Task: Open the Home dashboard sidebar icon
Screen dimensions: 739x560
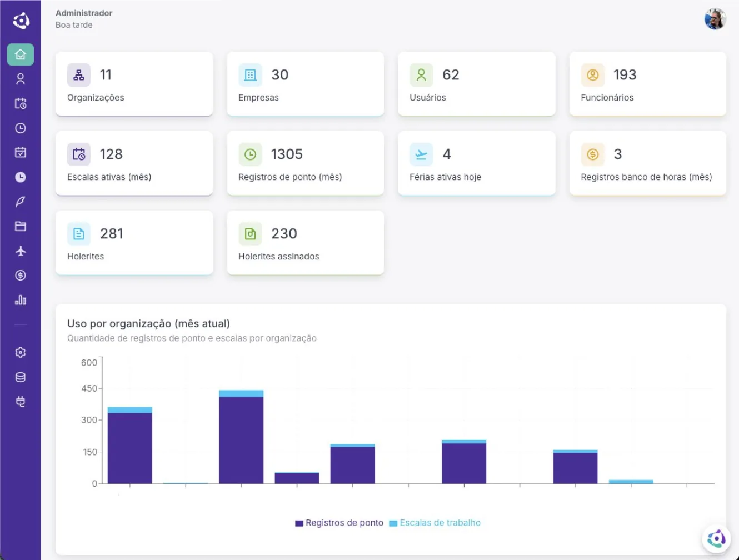Action: [x=21, y=54]
